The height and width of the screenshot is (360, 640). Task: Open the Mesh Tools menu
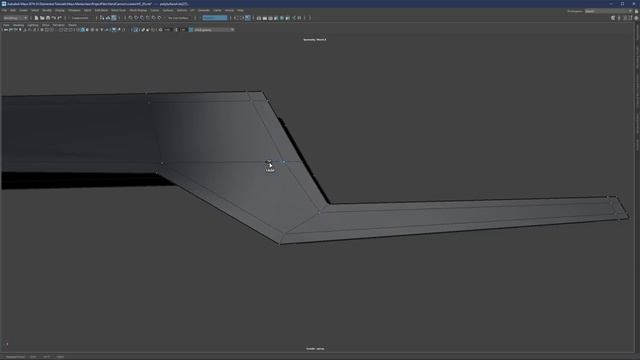coord(119,10)
